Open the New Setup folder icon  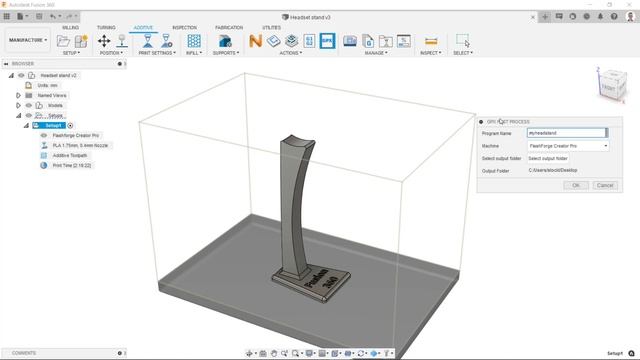(63, 41)
